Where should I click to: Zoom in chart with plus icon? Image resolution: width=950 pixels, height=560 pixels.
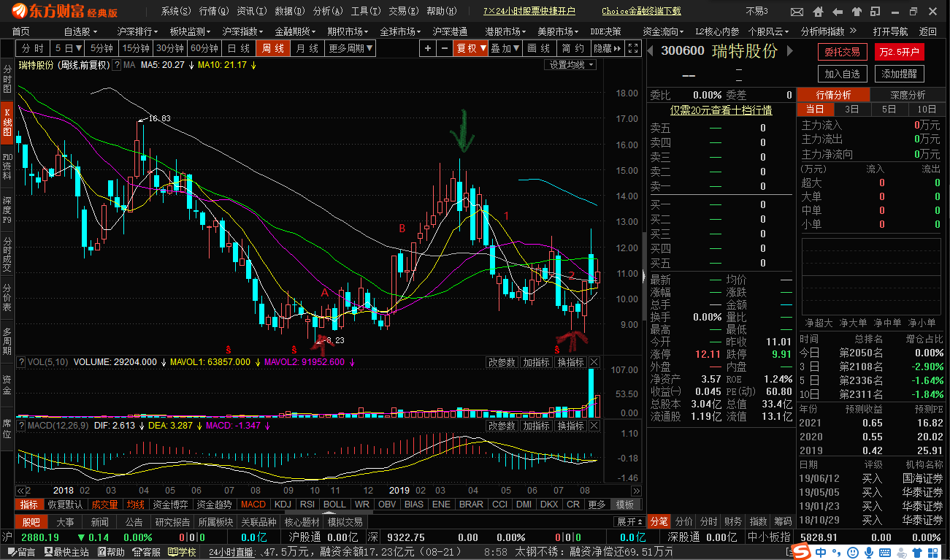point(428,48)
